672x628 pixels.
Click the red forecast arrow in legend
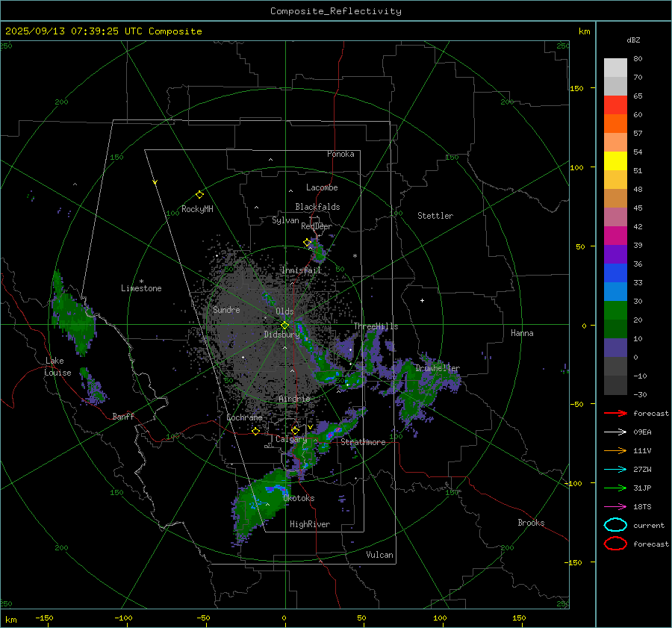pyautogui.click(x=615, y=413)
